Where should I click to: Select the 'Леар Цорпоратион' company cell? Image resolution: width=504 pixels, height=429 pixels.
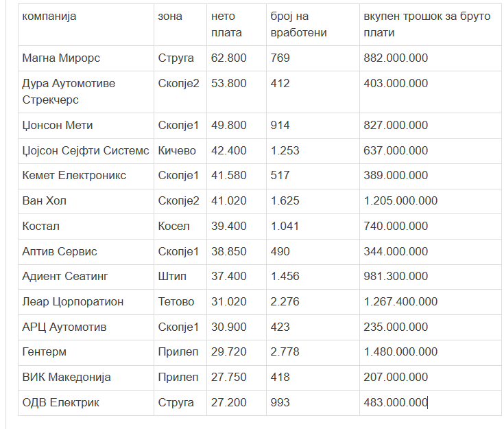click(x=73, y=301)
